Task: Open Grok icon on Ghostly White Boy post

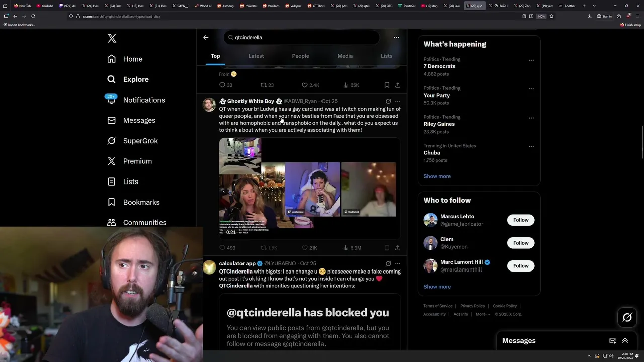Action: [388, 101]
